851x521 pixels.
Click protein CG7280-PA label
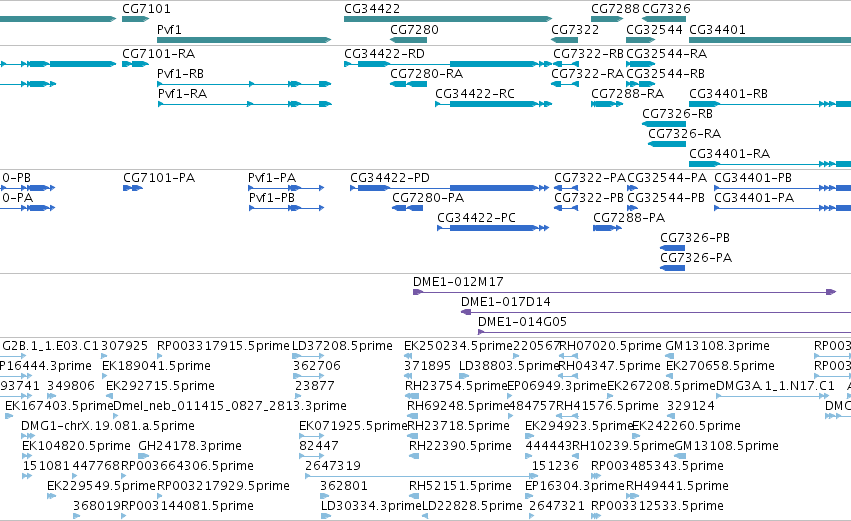tap(428, 198)
